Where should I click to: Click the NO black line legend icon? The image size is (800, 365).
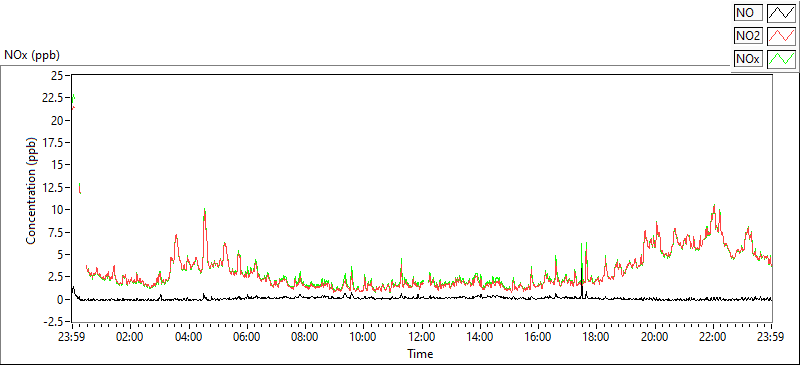[x=782, y=12]
